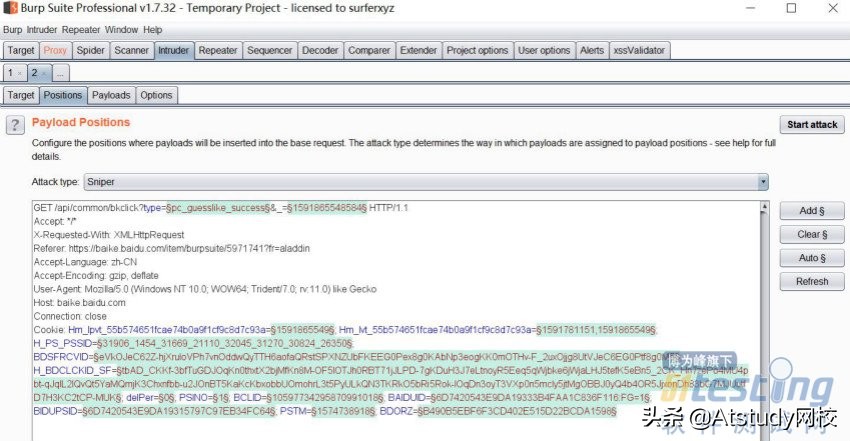Close Intruder attack tab 1

click(20, 73)
